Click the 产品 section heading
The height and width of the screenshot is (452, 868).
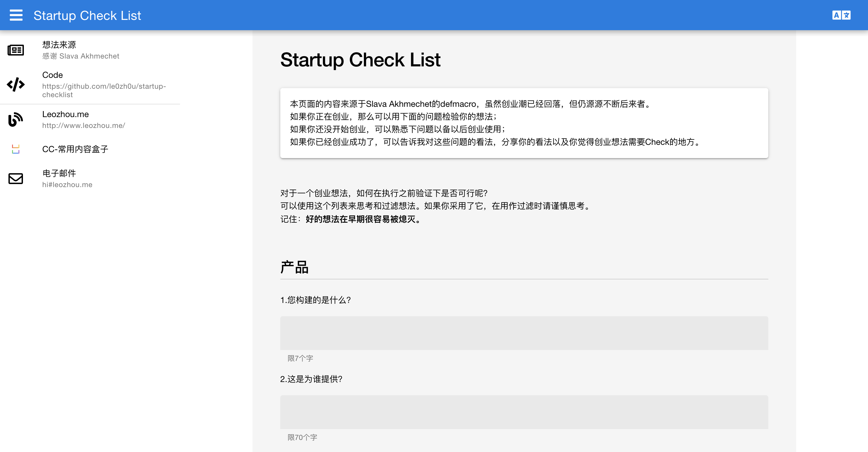[294, 267]
